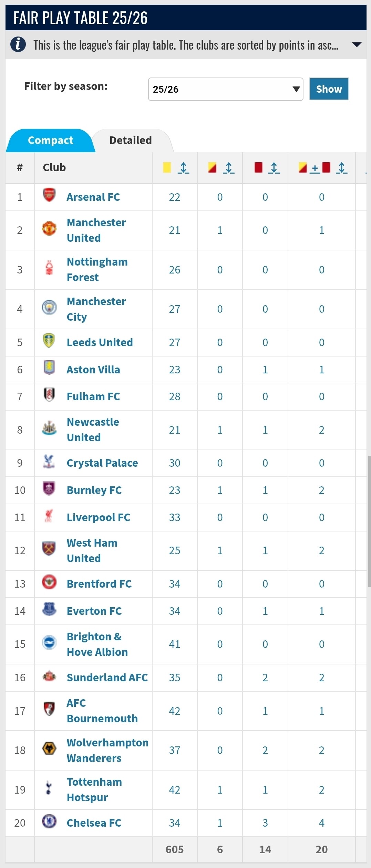This screenshot has height=868, width=371.
Task: Select the Compact tab
Action: tap(50, 140)
